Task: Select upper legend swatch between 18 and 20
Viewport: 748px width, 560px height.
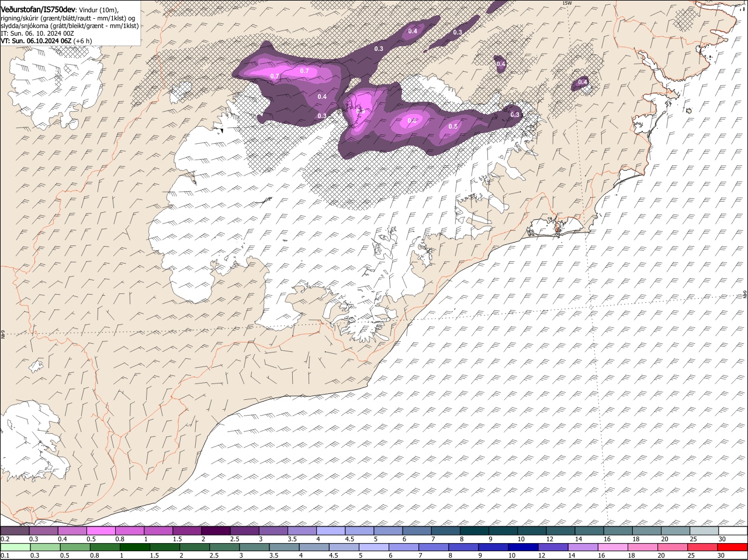Action: pyautogui.click(x=646, y=531)
